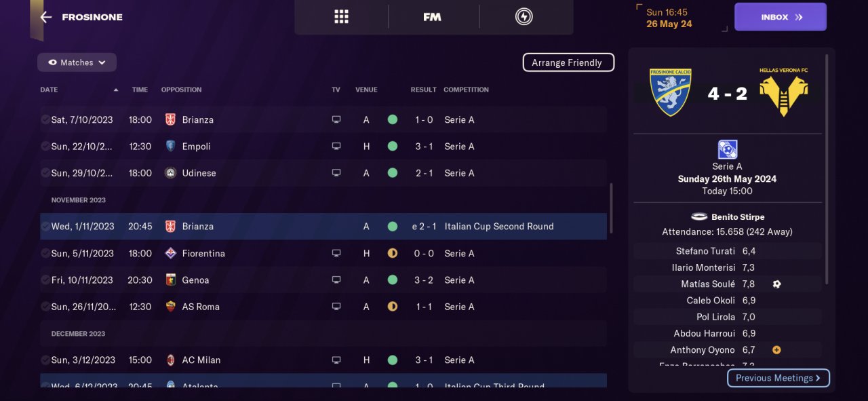
Task: Expand Previous Meetings panel
Action: click(x=778, y=378)
